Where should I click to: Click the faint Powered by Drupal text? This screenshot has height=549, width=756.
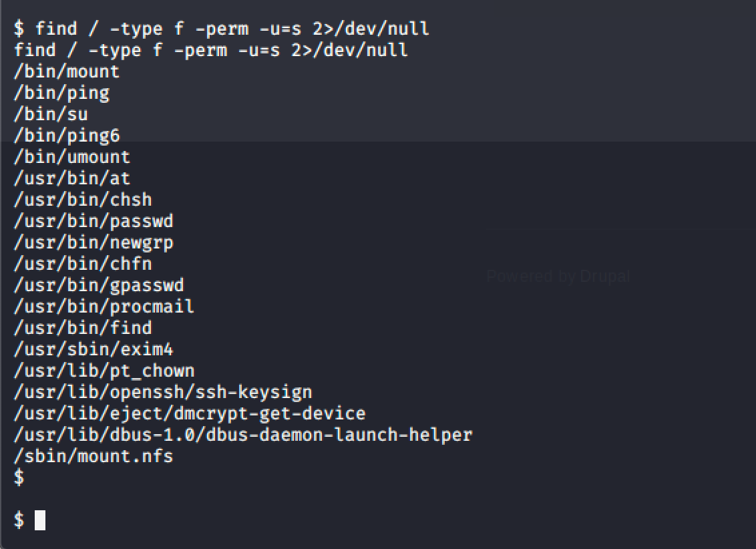(x=558, y=277)
